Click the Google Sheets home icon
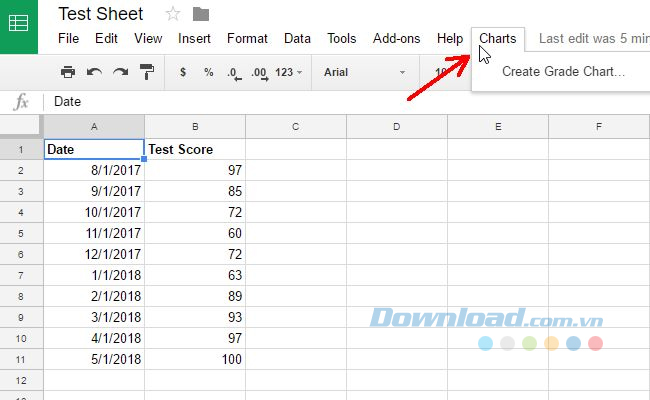This screenshot has height=400, width=650. [x=19, y=26]
